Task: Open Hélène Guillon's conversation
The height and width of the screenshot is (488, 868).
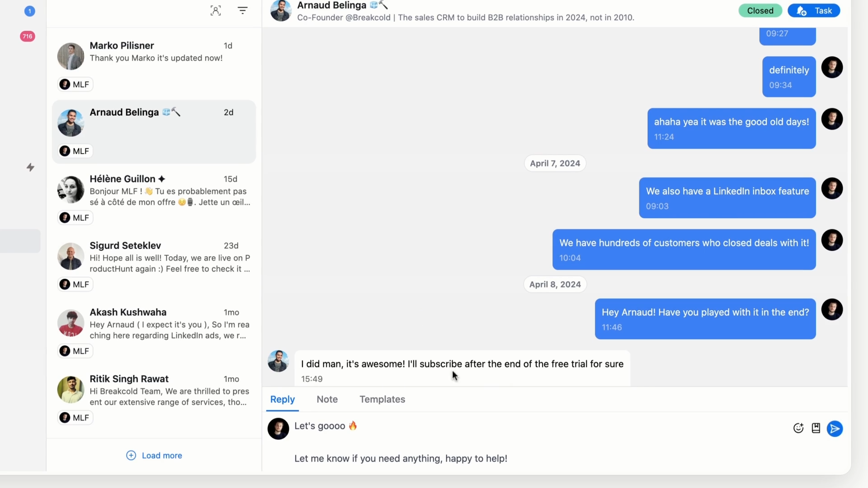Action: point(154,198)
